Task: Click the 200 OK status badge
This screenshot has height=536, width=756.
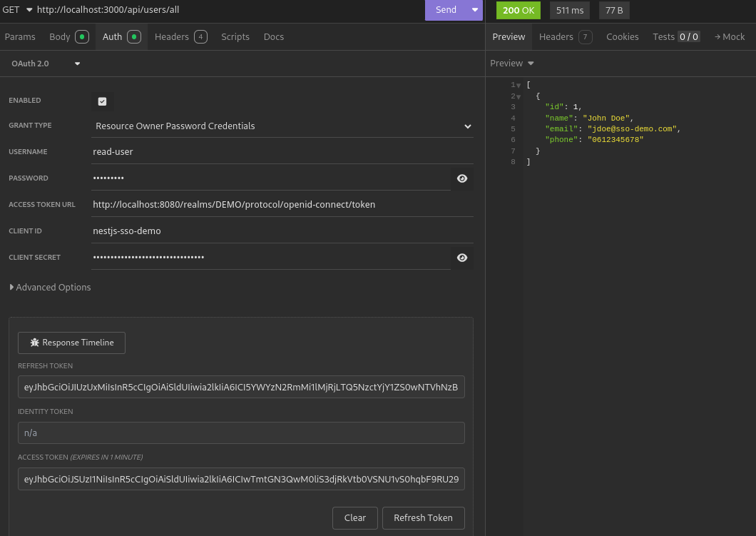Action: click(519, 10)
